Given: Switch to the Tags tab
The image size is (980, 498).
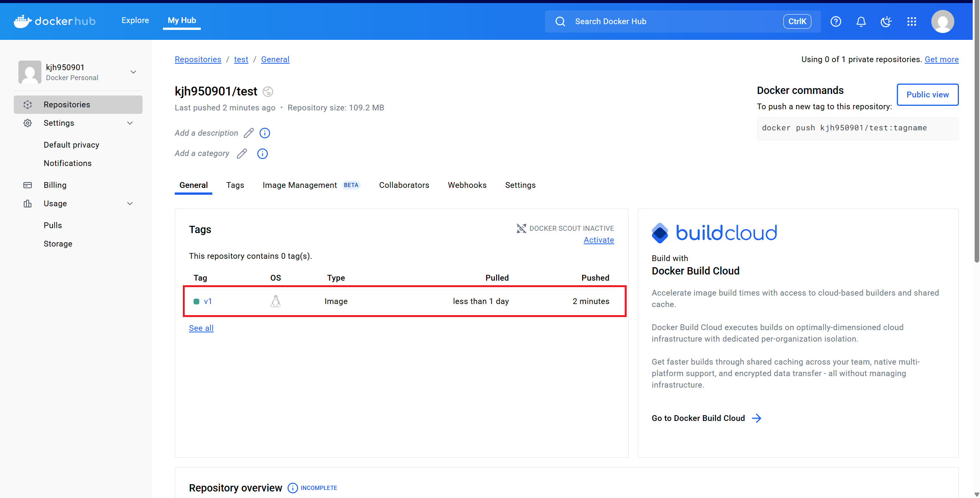Looking at the screenshot, I should [x=235, y=185].
